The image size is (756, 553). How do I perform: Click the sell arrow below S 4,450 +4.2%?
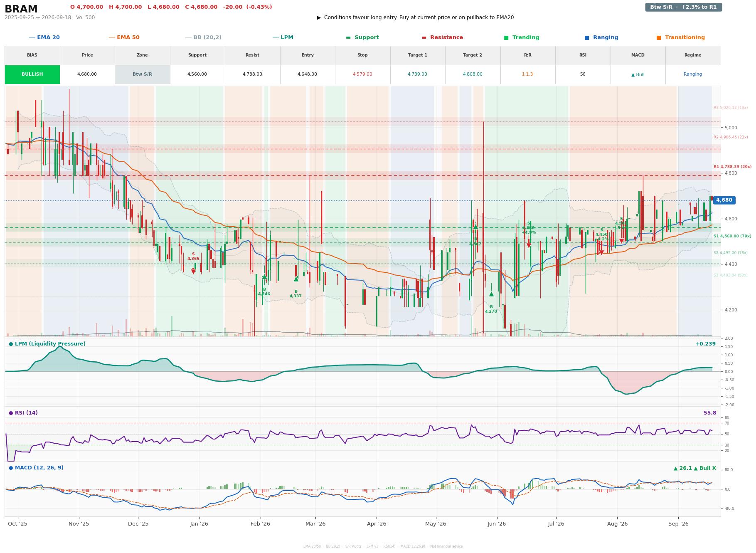point(601,253)
